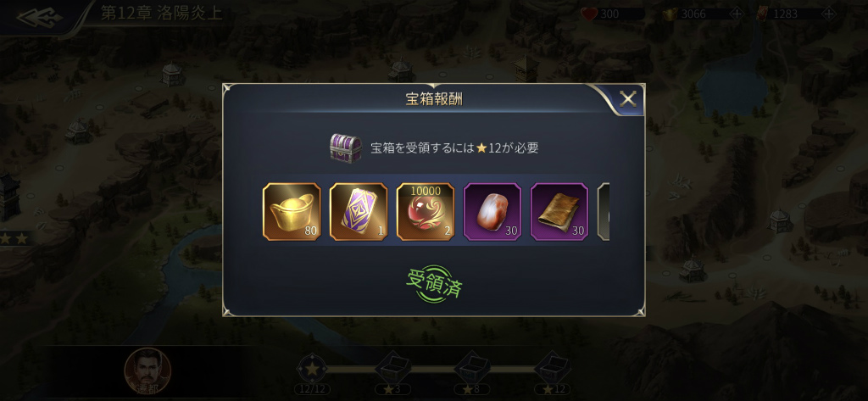The width and height of the screenshot is (868, 401).
Task: Tap the red orb 10000 reward
Action: (426, 212)
